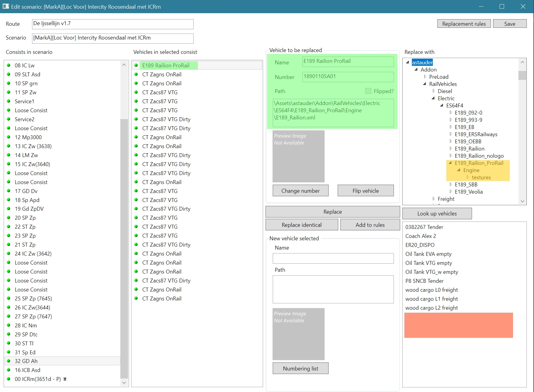Collapse the ES64F4 node
Screen dimensions: 534x392
pyautogui.click(x=442, y=105)
